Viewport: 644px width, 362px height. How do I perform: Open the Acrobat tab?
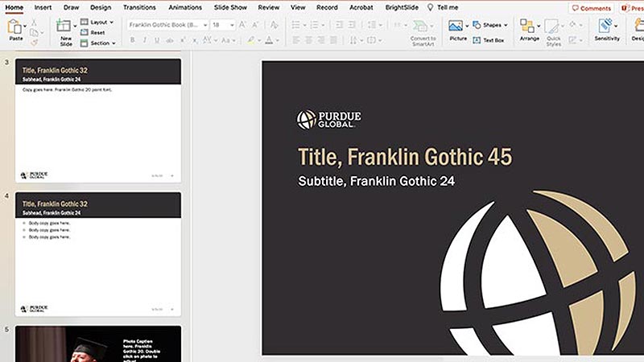[361, 7]
